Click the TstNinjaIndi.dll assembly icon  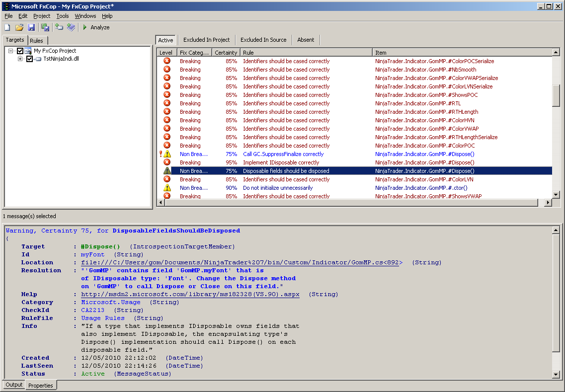point(38,59)
